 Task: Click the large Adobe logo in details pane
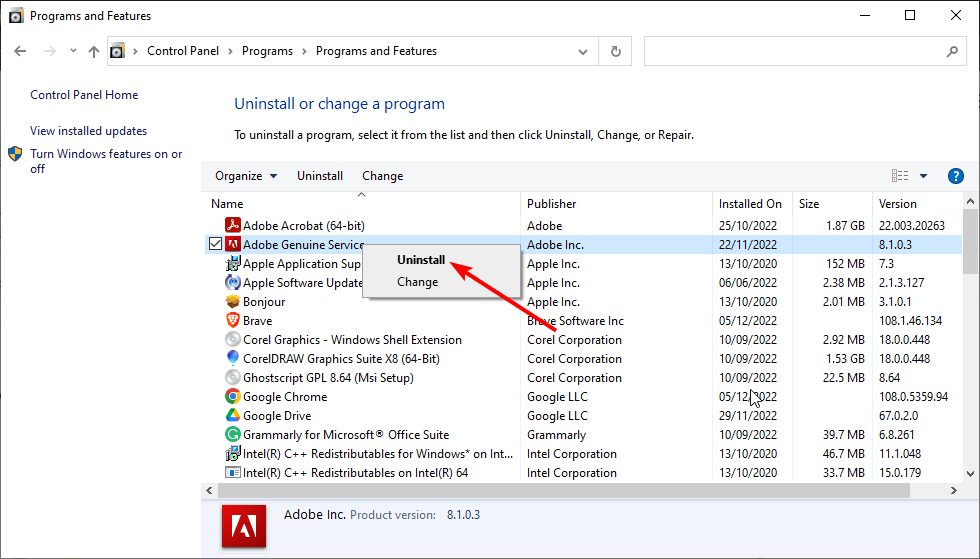click(x=244, y=526)
